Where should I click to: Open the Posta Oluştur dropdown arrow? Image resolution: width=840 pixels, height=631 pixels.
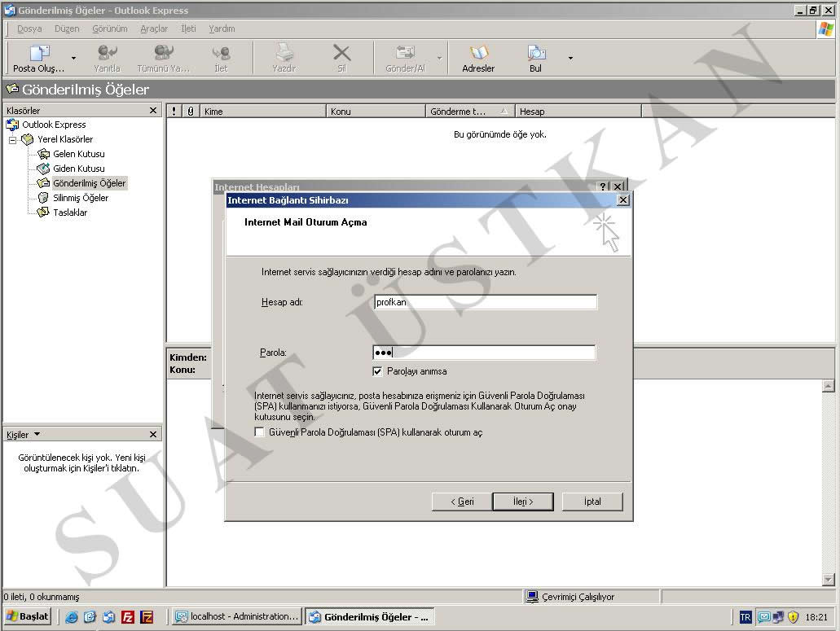pos(73,58)
